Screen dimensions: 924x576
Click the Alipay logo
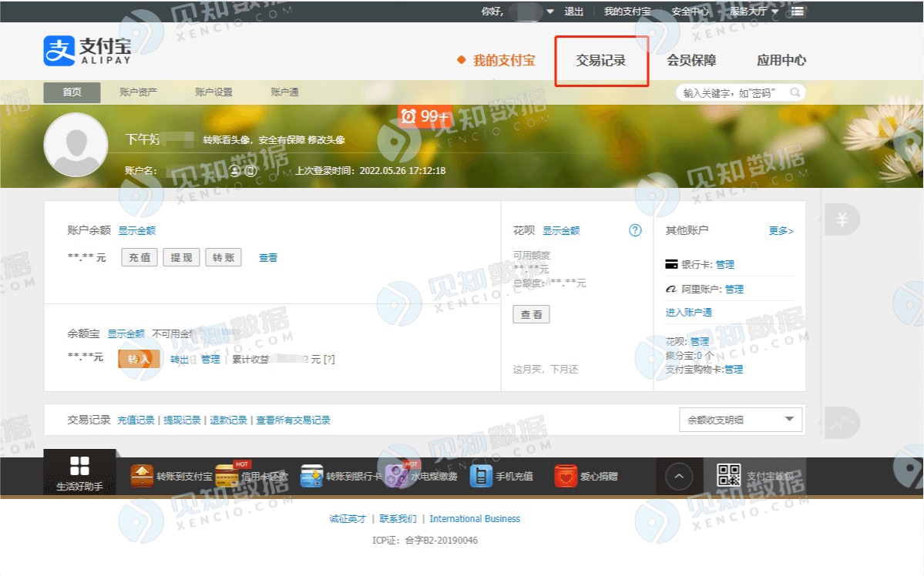[87, 51]
